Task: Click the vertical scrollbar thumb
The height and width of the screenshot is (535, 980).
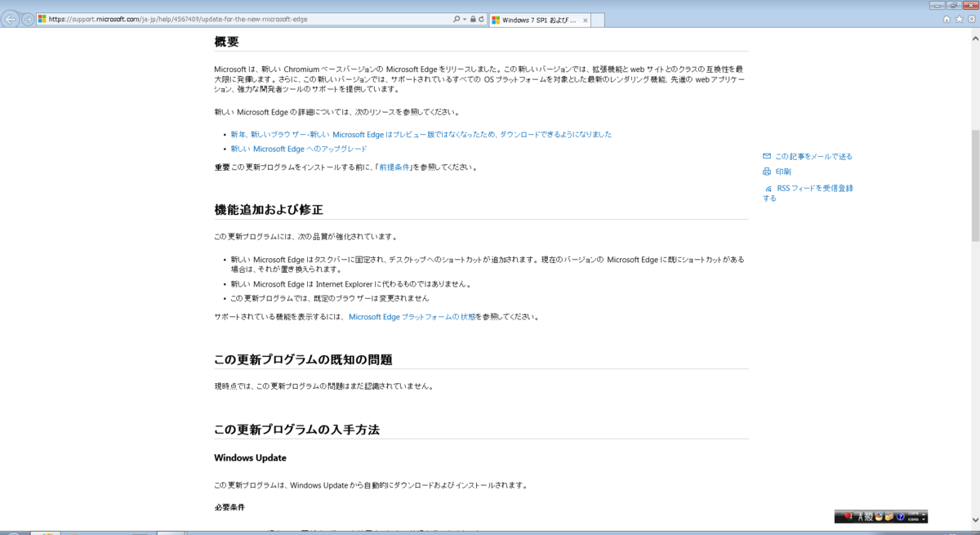Action: 975,185
